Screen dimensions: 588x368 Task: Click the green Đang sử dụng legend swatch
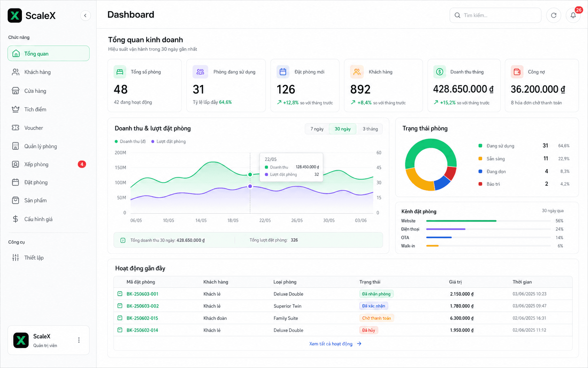click(480, 146)
